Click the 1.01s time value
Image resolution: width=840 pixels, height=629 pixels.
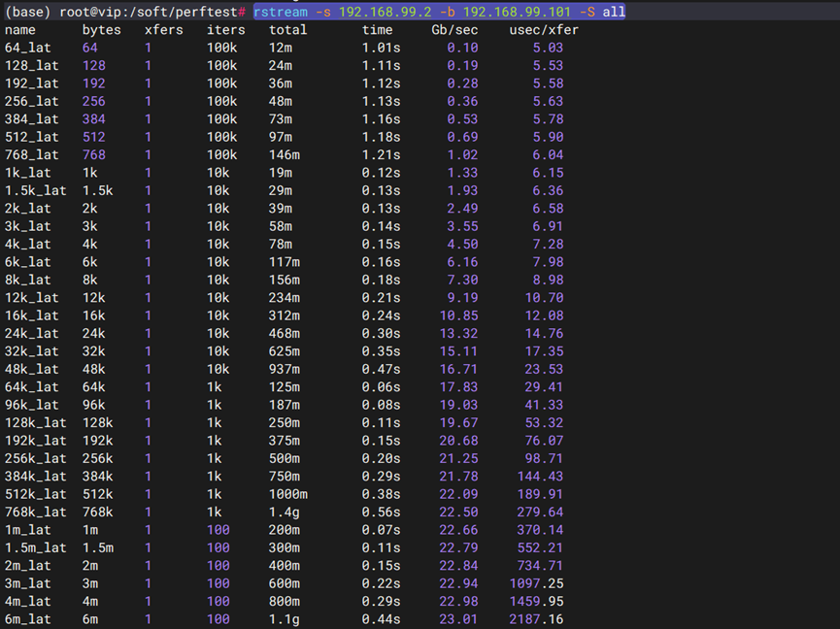click(x=382, y=48)
